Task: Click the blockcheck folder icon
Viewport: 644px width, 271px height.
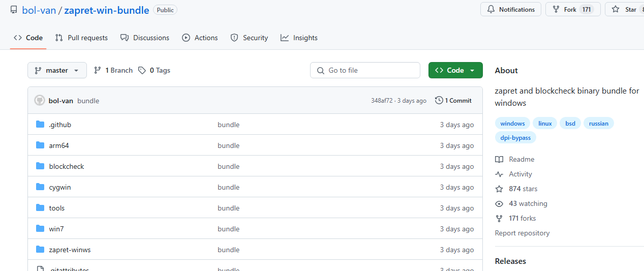Action: [x=40, y=166]
